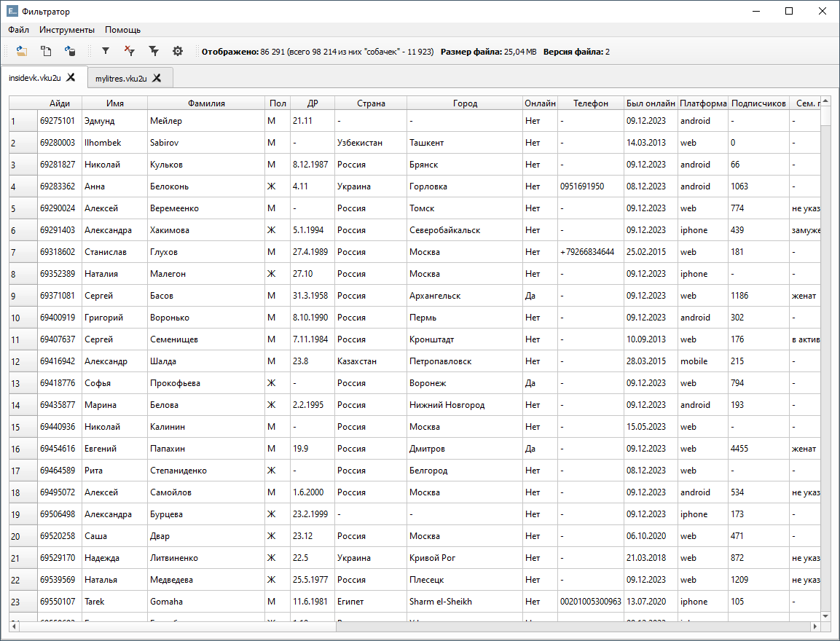Click the Фамилия column header
The image size is (840, 641).
(206, 103)
